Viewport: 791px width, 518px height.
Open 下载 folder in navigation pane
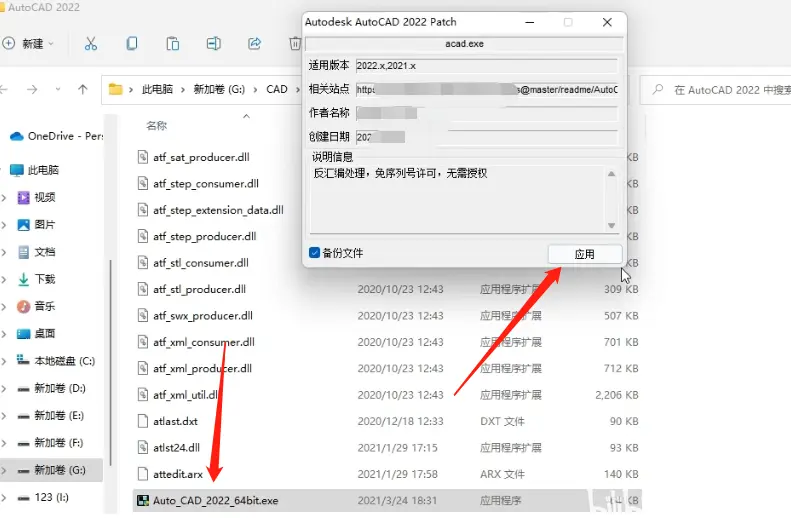[36, 279]
